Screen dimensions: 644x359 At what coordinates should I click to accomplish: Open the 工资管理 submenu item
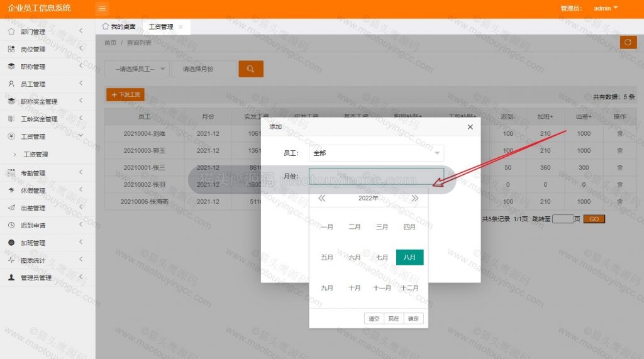(x=36, y=155)
